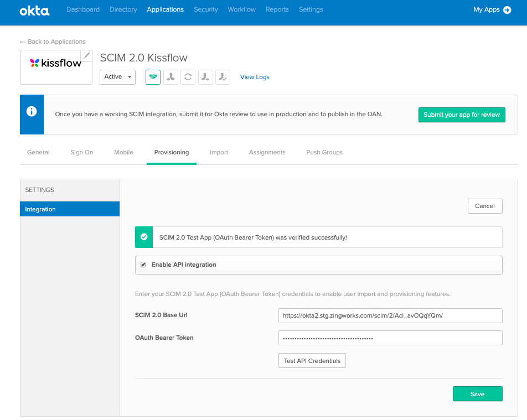Click the green Save button
Viewport: 527px width, 420px height.
(x=477, y=394)
